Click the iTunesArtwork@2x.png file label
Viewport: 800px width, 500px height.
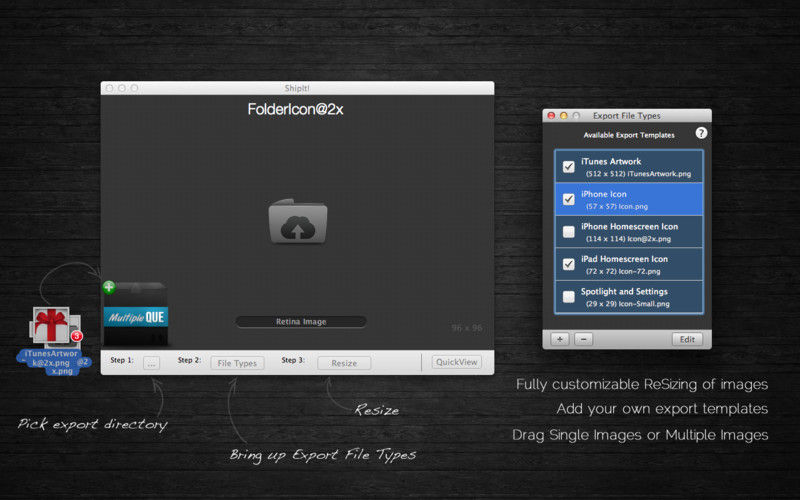click(x=51, y=358)
